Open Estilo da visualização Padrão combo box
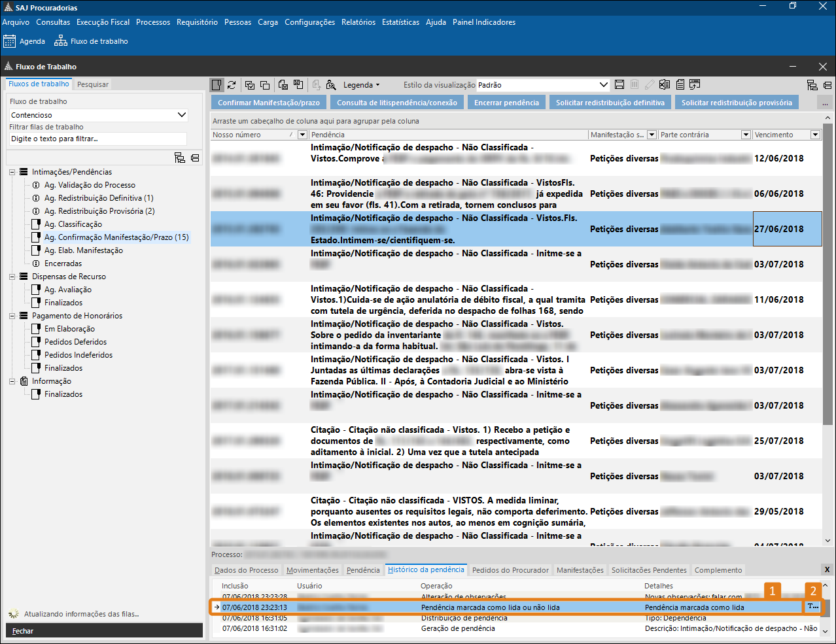The image size is (836, 644). click(x=543, y=85)
